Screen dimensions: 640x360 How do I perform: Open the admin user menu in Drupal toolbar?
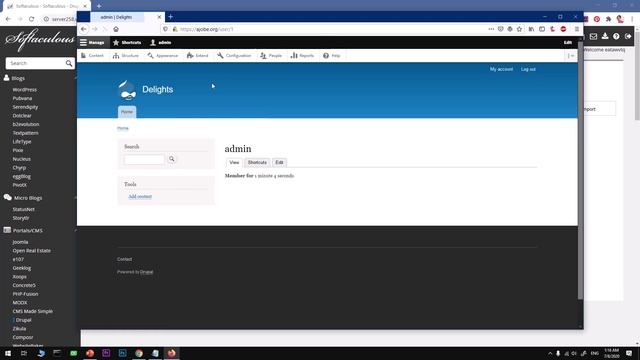click(161, 42)
